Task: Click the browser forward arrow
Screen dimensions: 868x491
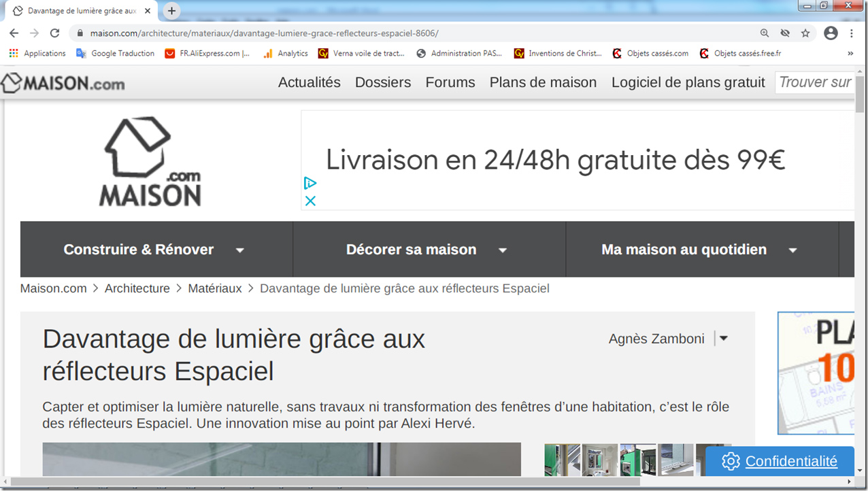Action: pyautogui.click(x=34, y=33)
